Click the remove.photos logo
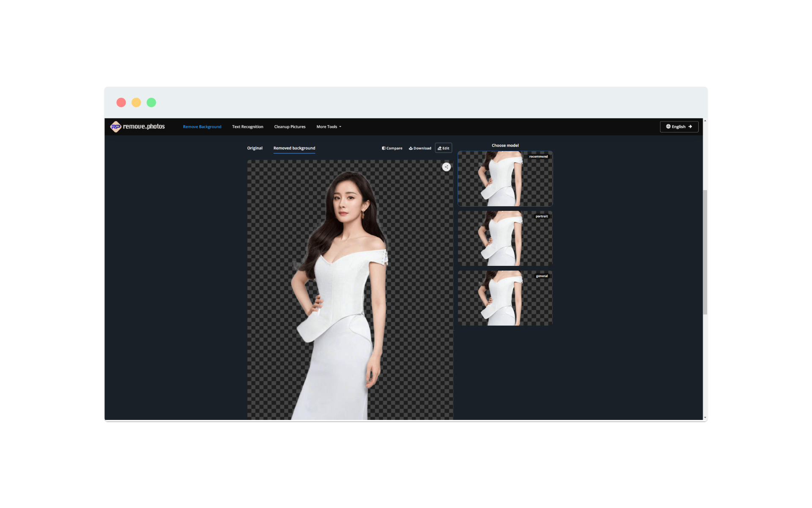 137,127
